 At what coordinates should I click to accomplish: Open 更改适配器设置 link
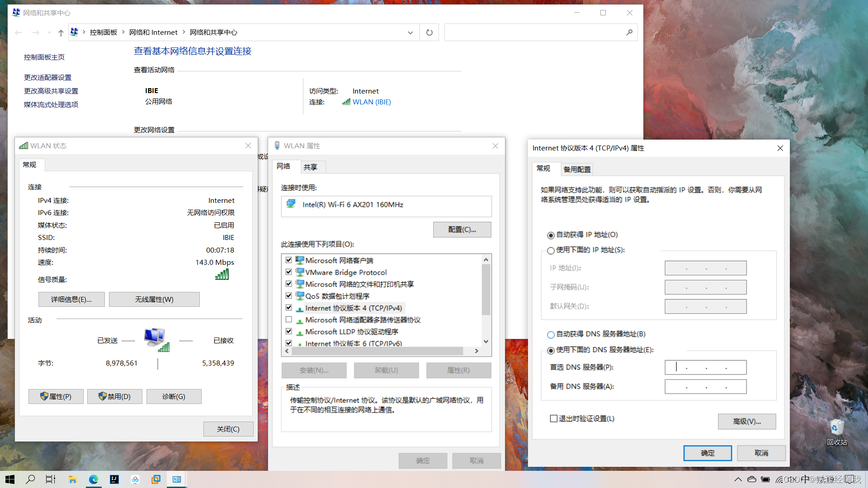47,77
